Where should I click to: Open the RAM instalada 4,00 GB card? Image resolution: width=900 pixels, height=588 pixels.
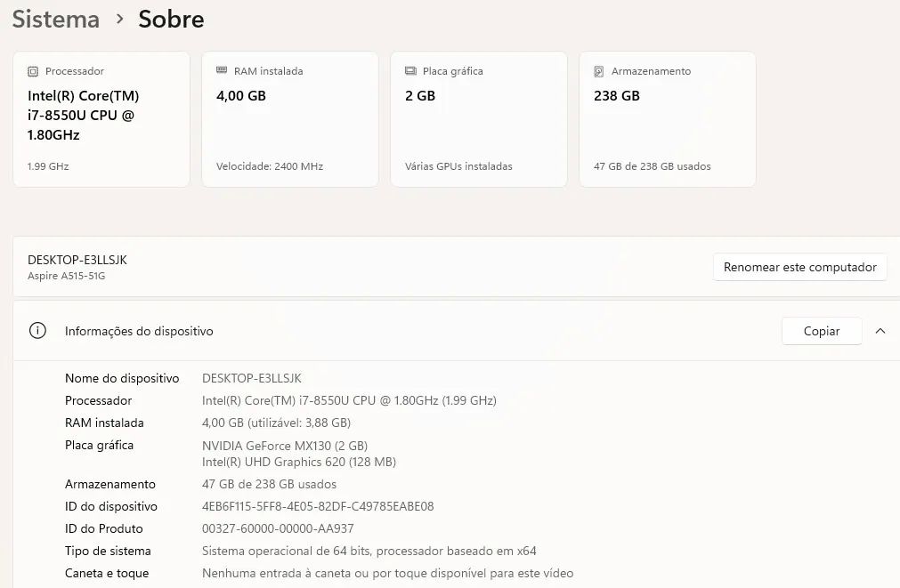pos(290,119)
